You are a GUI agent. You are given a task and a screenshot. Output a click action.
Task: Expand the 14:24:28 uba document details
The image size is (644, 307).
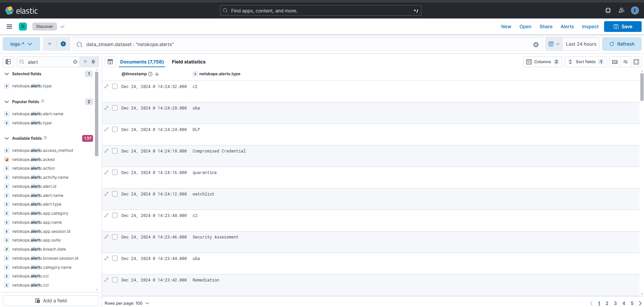(106, 108)
